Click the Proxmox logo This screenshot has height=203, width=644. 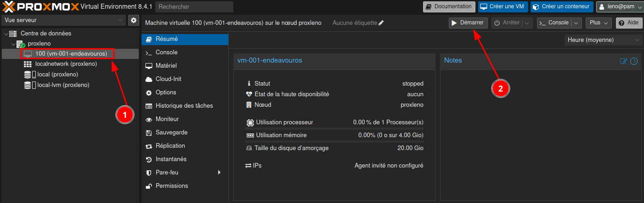coord(40,6)
